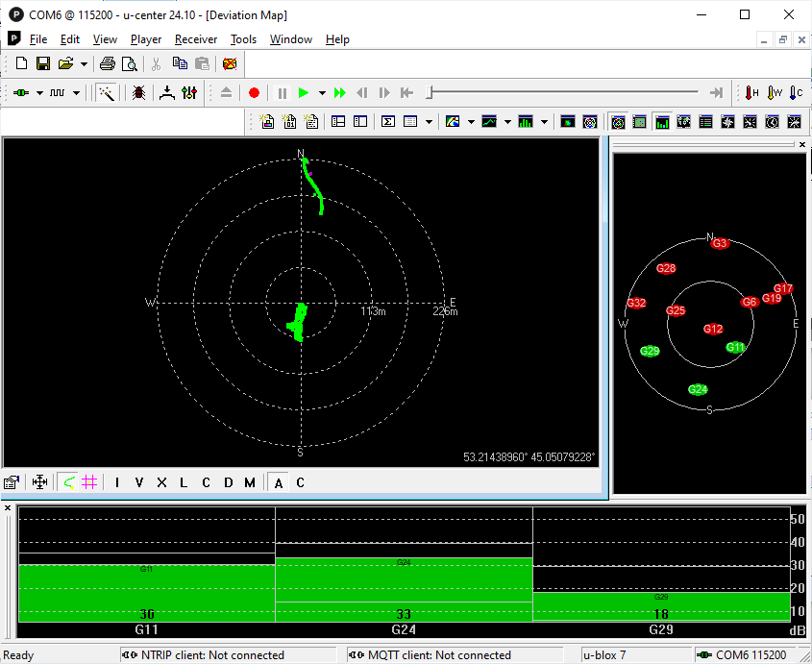Click the autobauding magic wand icon
The image size is (812, 664).
[x=106, y=93]
